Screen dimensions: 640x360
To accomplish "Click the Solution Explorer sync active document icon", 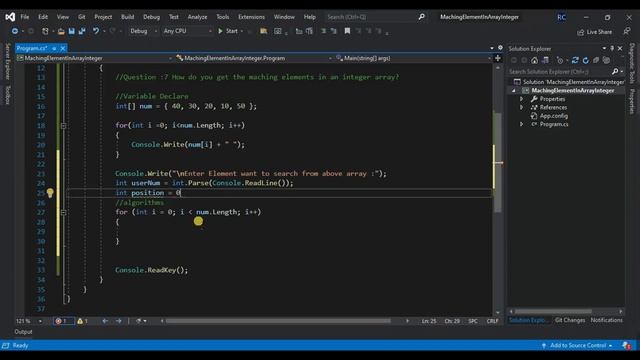I will (575, 60).
